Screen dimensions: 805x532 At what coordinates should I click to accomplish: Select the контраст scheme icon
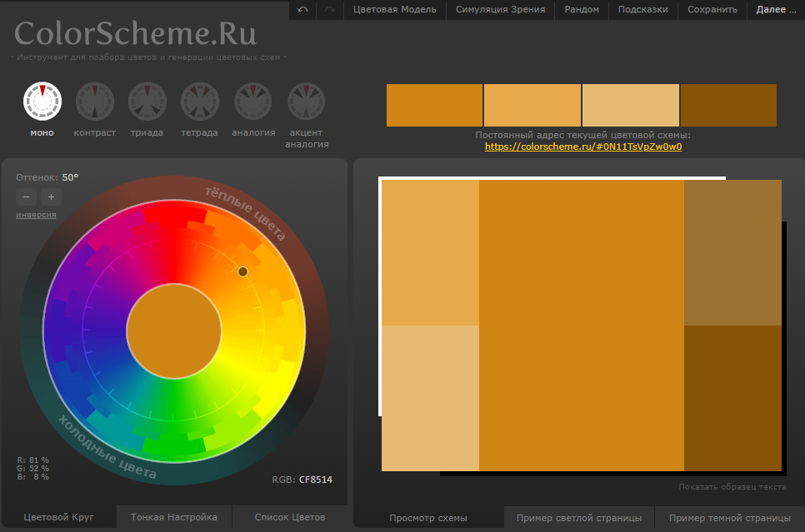(x=95, y=101)
